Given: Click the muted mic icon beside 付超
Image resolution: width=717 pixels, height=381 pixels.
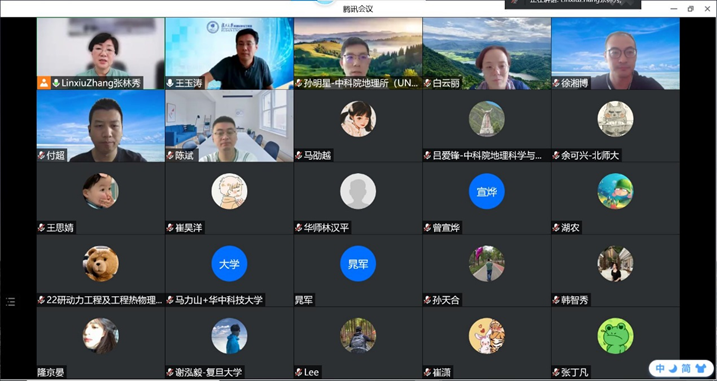Looking at the screenshot, I should [x=41, y=156].
